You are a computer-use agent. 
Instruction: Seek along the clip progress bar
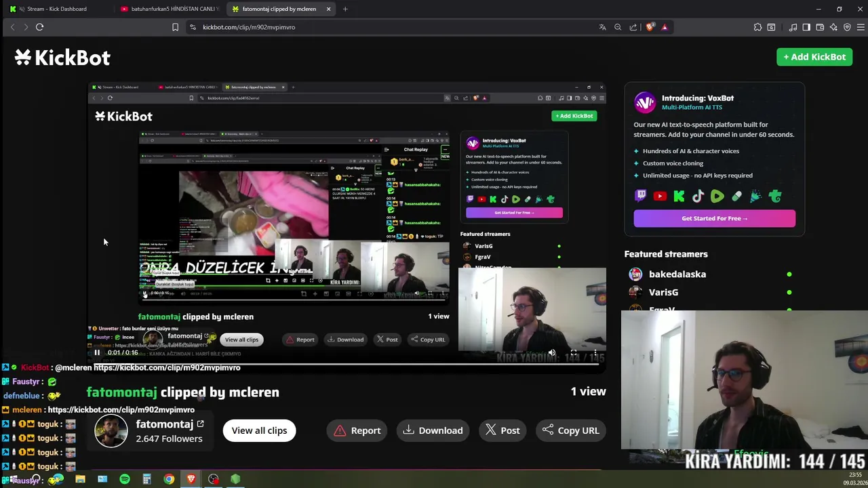(x=346, y=363)
